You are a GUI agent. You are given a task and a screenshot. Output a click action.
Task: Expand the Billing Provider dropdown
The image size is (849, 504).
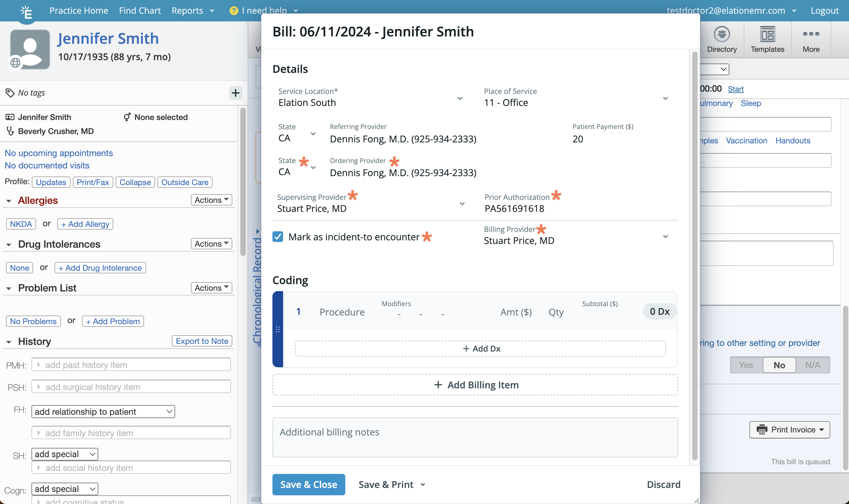(x=665, y=237)
